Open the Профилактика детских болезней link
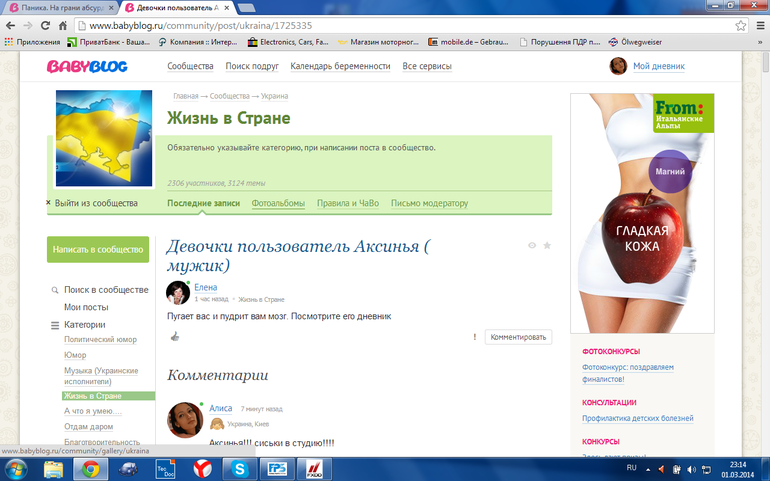Image resolution: width=770 pixels, height=481 pixels. coord(637,419)
